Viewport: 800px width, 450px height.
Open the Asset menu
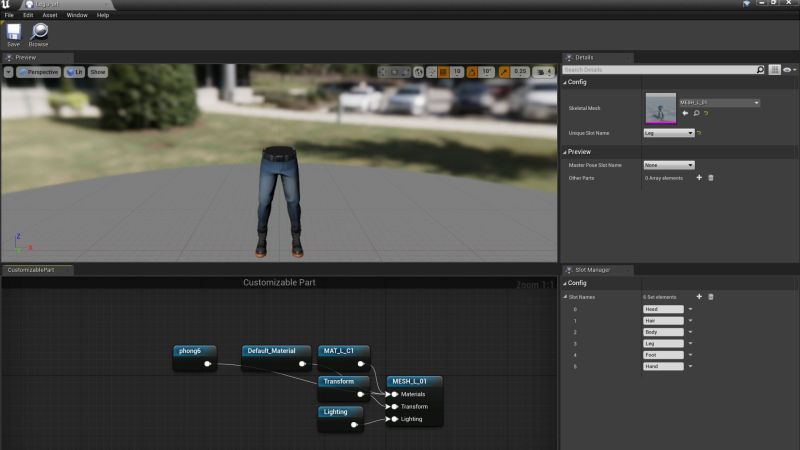point(50,15)
